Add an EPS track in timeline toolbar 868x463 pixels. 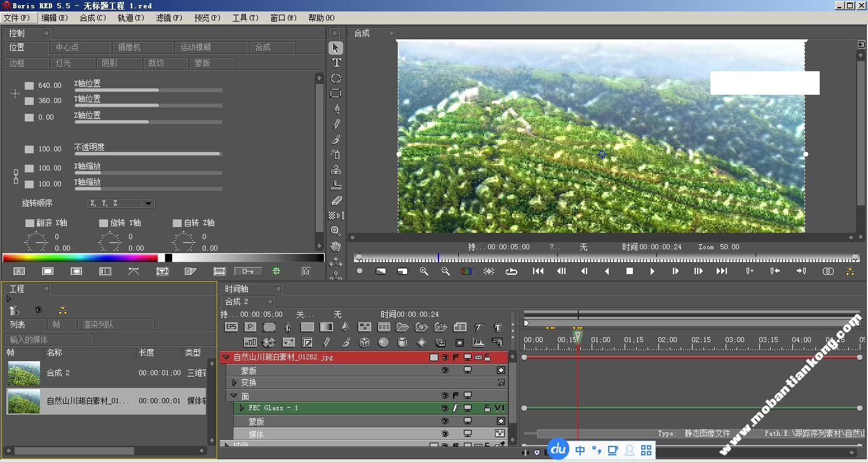coord(231,327)
